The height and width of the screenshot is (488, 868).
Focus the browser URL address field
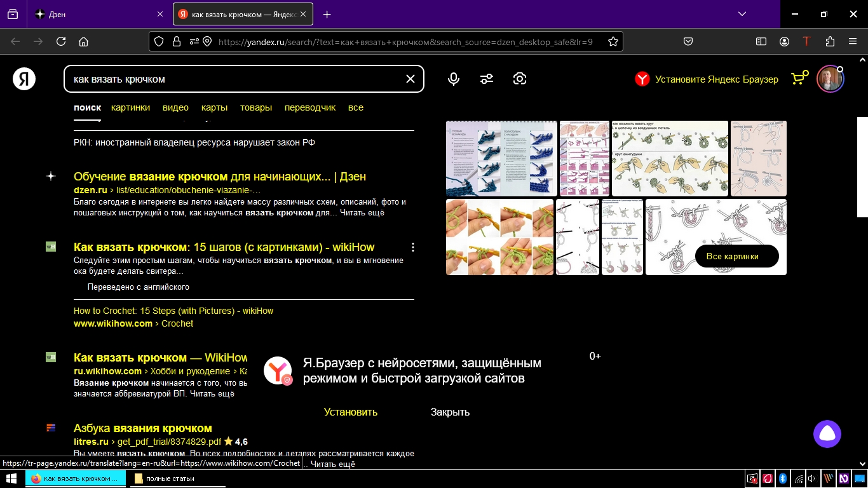point(405,41)
